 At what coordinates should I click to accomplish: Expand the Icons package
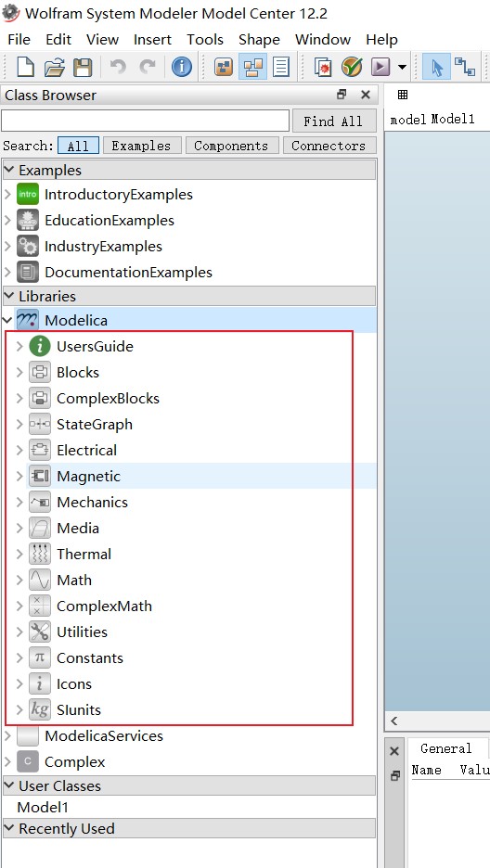coord(19,683)
